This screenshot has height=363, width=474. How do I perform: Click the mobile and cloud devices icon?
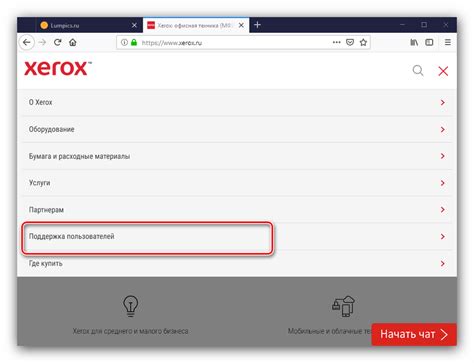coord(344,306)
